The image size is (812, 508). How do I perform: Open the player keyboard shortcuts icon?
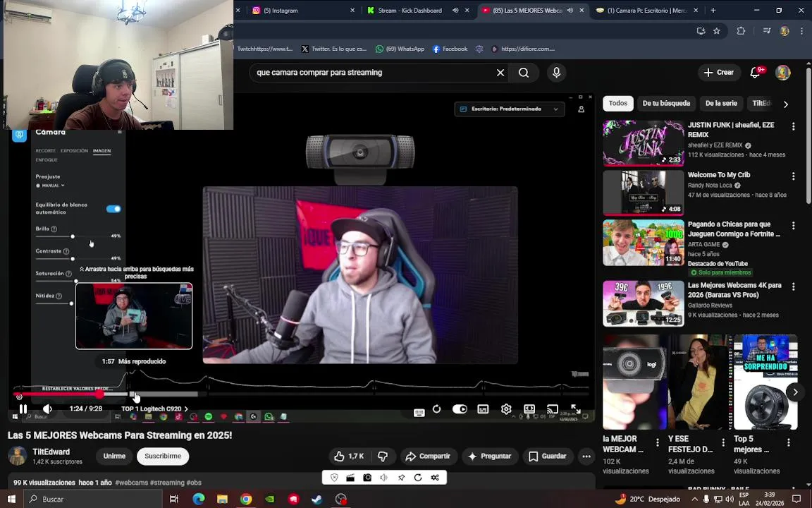419,413
